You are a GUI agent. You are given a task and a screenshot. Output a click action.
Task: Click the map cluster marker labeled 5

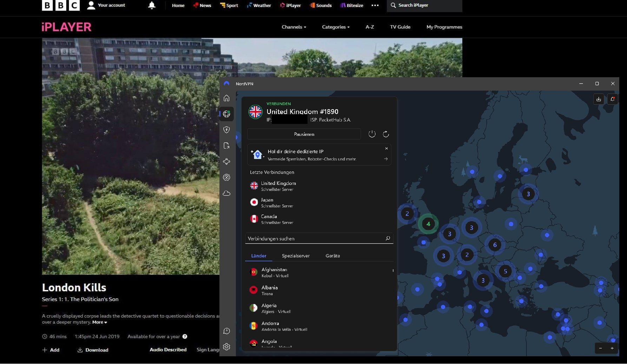pyautogui.click(x=505, y=271)
